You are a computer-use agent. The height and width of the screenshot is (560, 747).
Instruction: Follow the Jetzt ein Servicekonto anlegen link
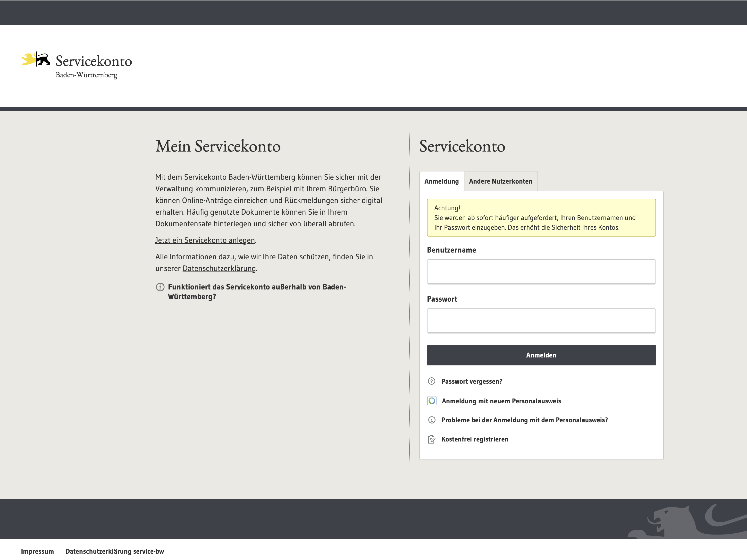pos(205,240)
